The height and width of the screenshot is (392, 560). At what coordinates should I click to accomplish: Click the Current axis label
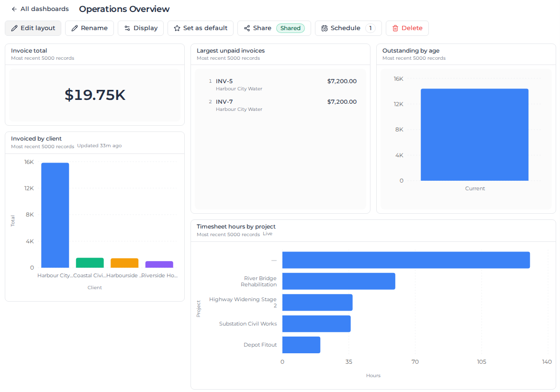pyautogui.click(x=475, y=188)
